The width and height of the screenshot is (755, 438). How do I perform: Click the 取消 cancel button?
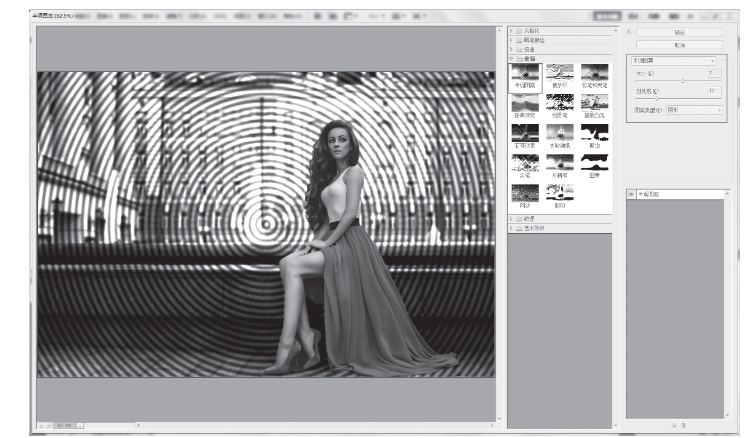(679, 45)
